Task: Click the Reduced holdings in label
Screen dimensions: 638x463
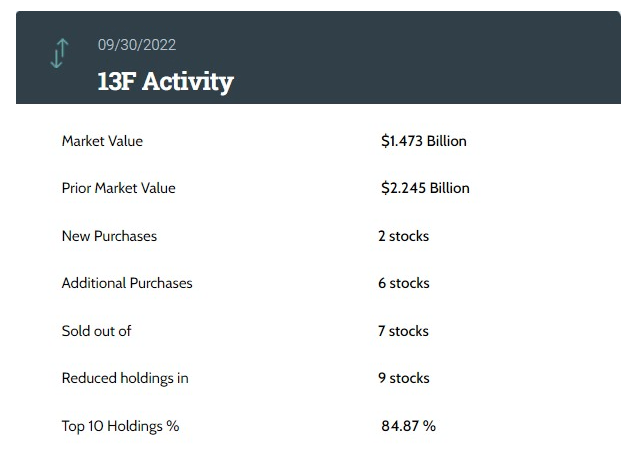Action: tap(125, 378)
